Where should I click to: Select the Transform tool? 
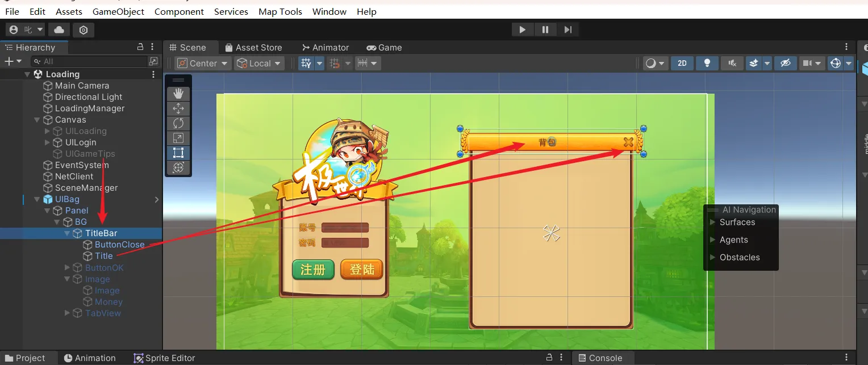tap(178, 167)
